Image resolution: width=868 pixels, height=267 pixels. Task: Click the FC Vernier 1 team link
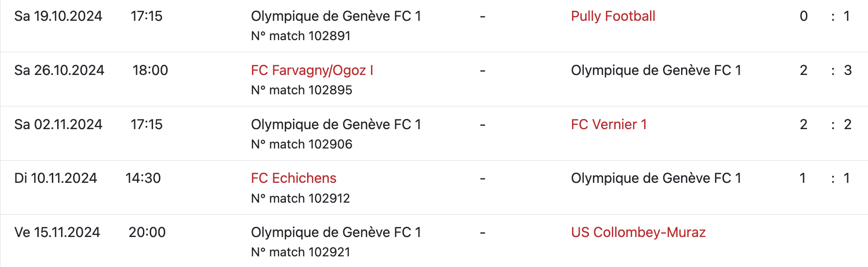click(608, 125)
